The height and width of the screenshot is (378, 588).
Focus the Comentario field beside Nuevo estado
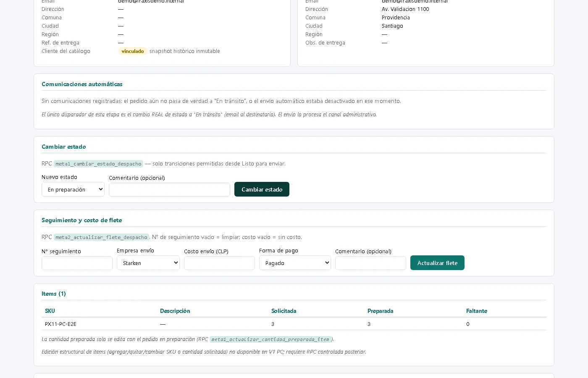(169, 190)
